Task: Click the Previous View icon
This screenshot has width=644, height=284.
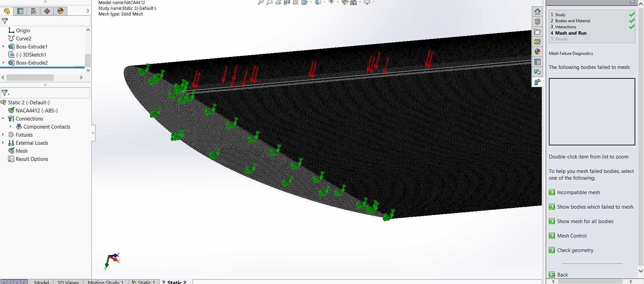Action: pyautogui.click(x=278, y=2)
